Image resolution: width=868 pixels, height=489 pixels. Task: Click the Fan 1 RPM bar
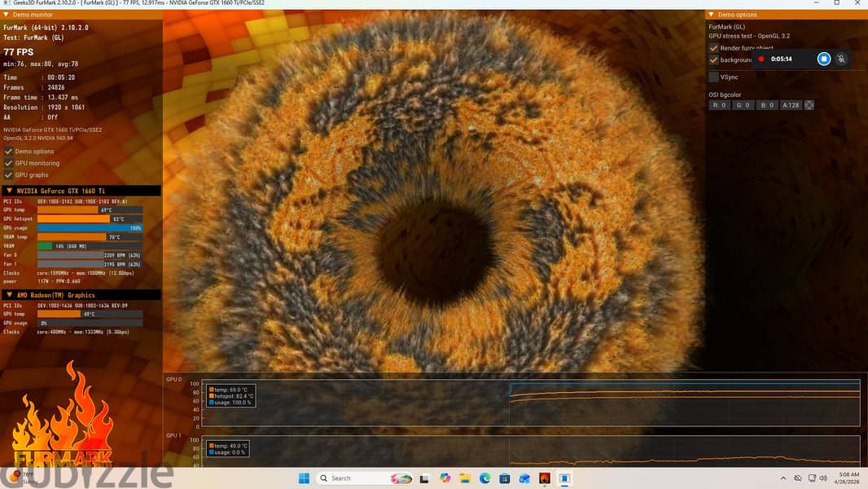pos(90,264)
